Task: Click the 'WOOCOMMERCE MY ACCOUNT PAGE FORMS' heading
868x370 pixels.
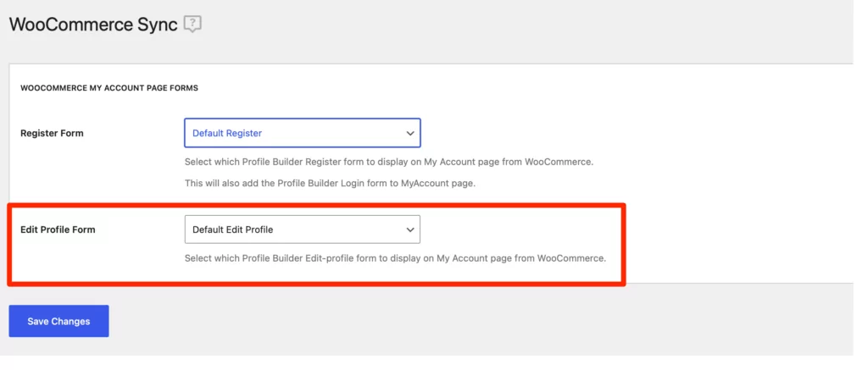Action: [x=109, y=88]
